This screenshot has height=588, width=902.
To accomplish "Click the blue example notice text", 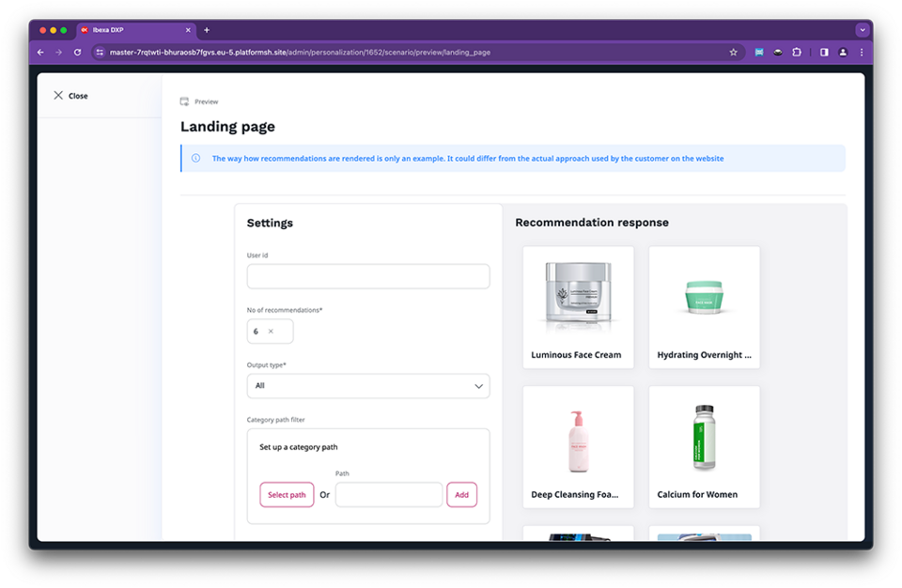I will tap(468, 158).
